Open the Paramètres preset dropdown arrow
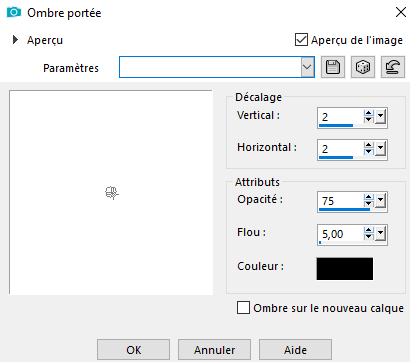Screen dimensions: 410x362 [307, 67]
